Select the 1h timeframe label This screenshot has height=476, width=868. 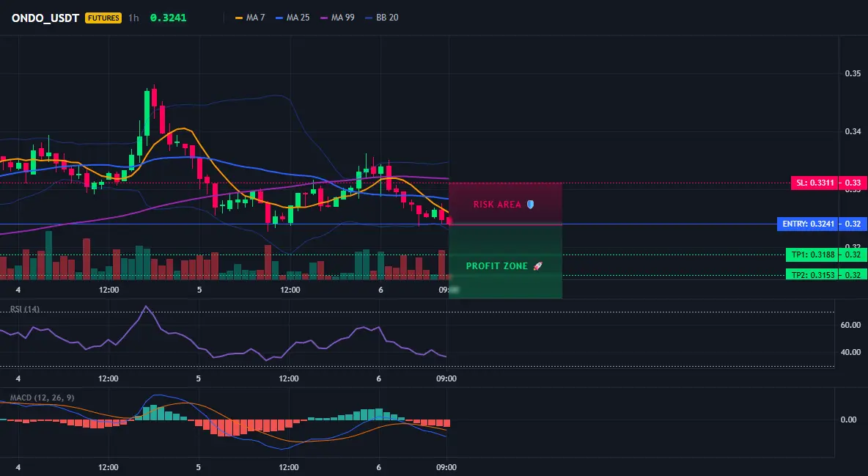point(133,18)
